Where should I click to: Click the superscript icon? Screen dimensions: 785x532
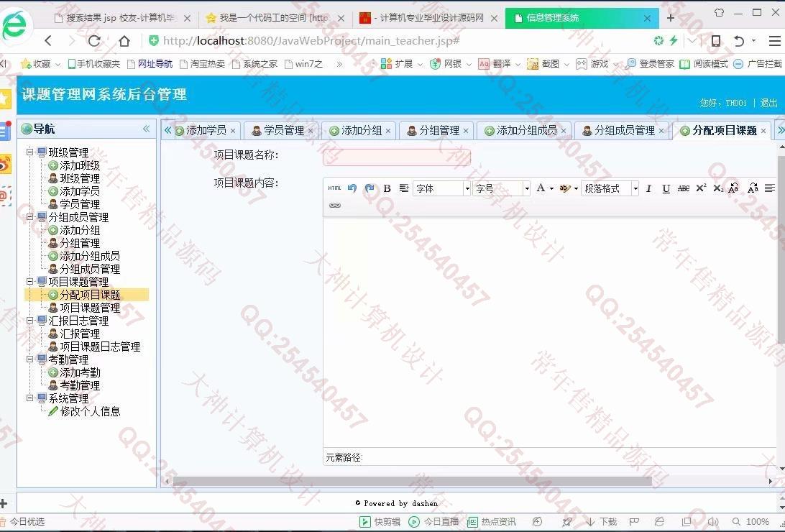click(701, 188)
